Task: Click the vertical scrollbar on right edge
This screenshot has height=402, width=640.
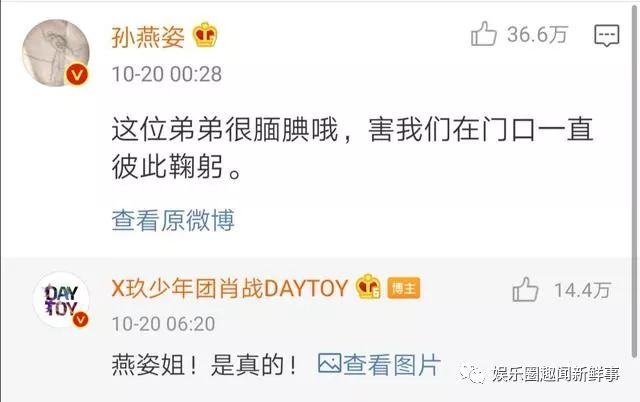Action: tap(635, 180)
